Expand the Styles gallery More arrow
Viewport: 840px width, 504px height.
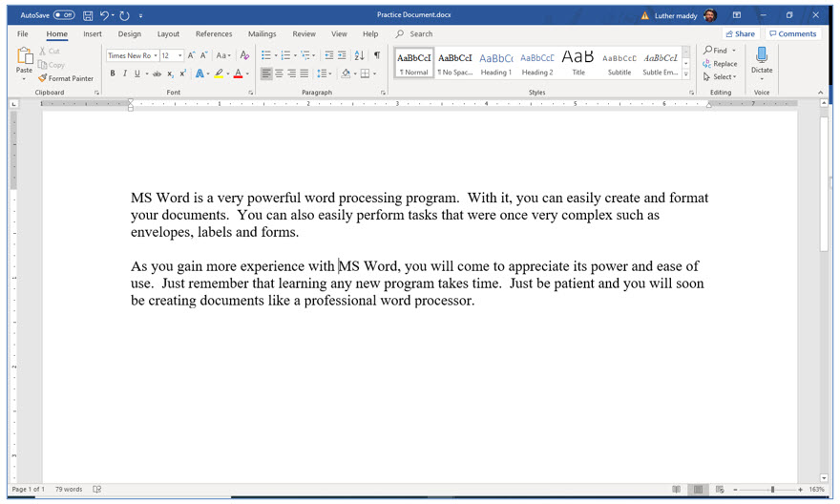pos(685,74)
